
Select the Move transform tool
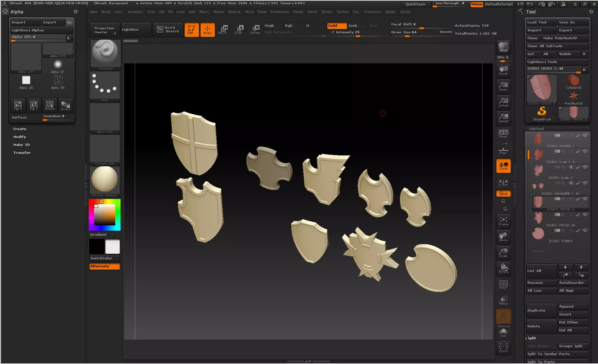(x=223, y=30)
